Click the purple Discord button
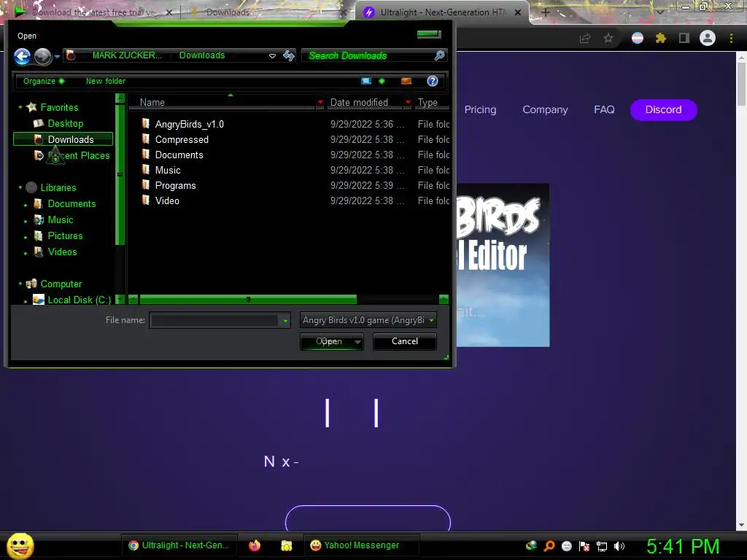This screenshot has width=747, height=560. click(664, 109)
